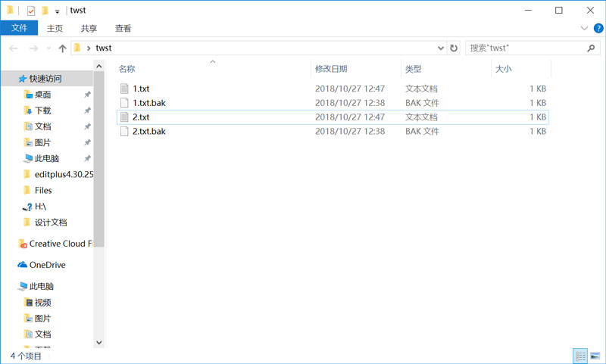Open 下载 under quick access
Viewport: 606px width, 364px height.
(x=42, y=110)
